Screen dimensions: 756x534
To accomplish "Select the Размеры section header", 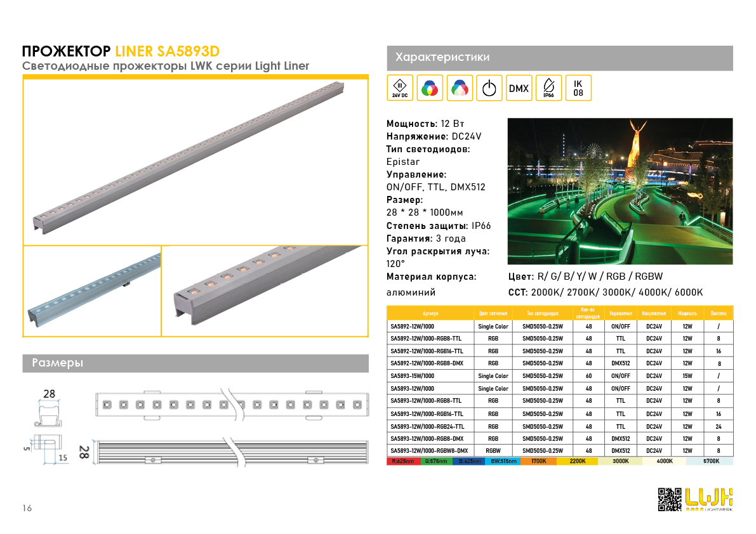I will pyautogui.click(x=196, y=363).
